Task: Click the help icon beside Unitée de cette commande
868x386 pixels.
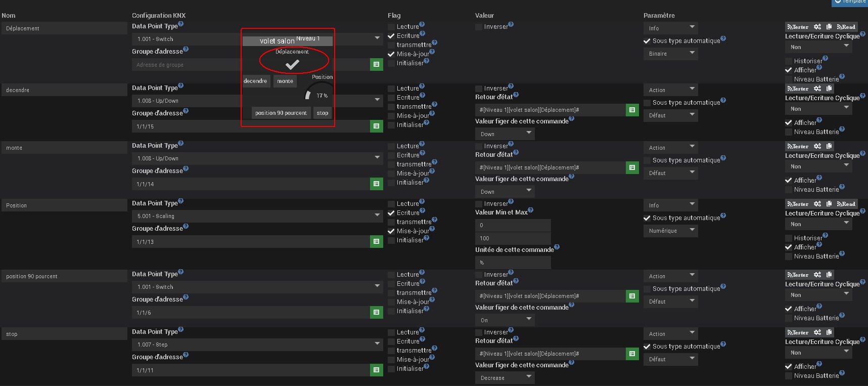Action: [557, 247]
